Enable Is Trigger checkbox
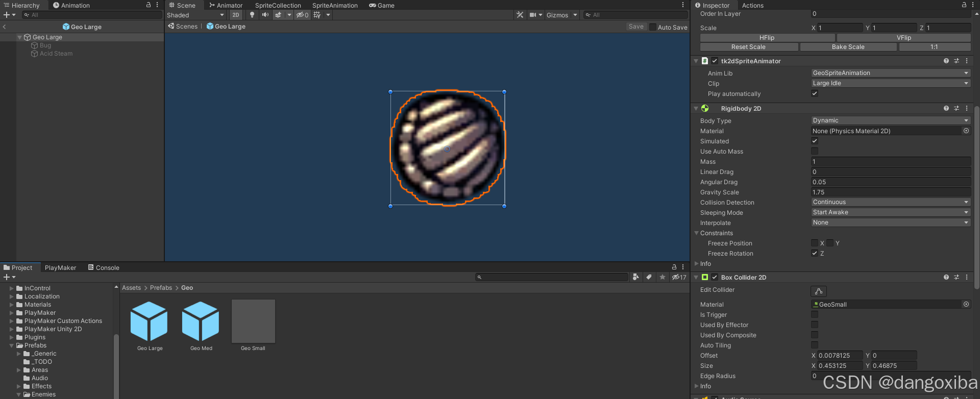The image size is (980, 399). [815, 314]
